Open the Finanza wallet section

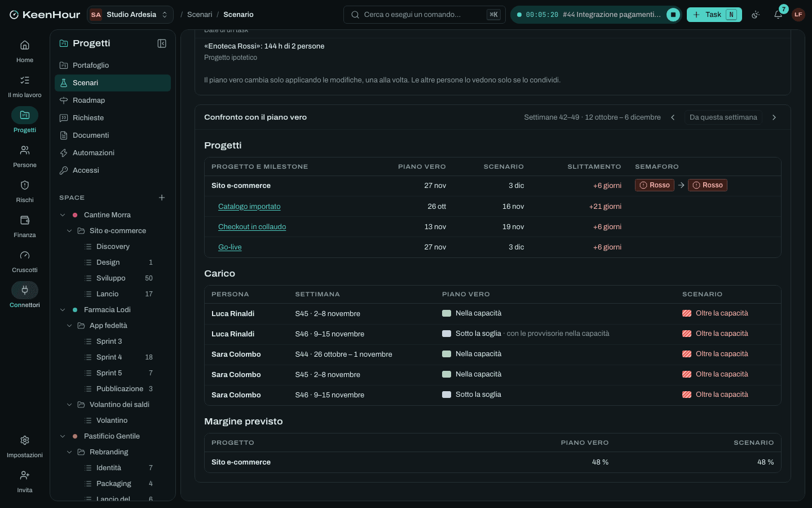(25, 226)
